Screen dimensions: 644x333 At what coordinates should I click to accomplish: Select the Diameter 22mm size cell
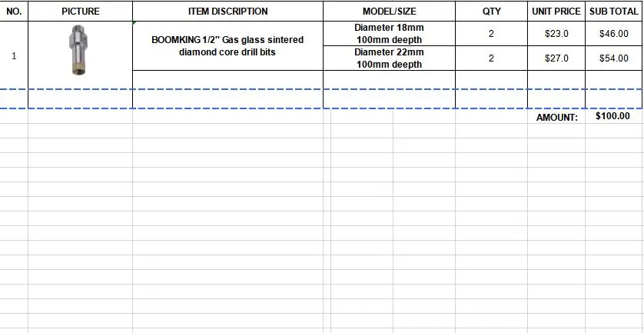point(390,58)
